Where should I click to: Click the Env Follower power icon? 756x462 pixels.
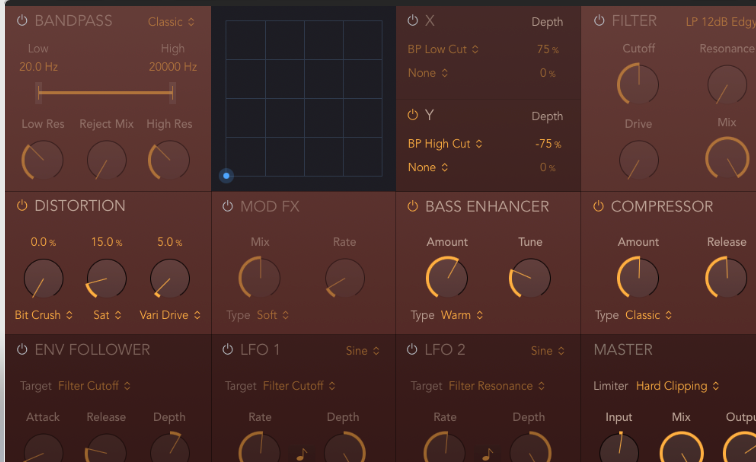click(x=21, y=350)
